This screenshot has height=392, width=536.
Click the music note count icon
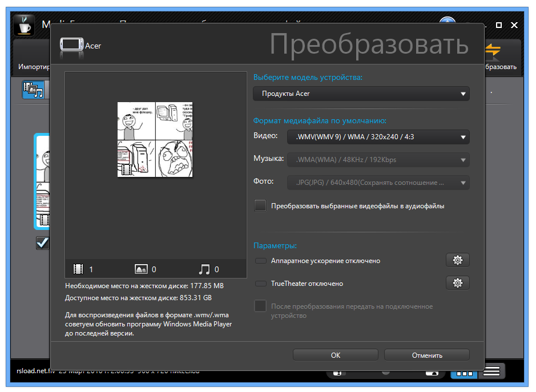204,269
